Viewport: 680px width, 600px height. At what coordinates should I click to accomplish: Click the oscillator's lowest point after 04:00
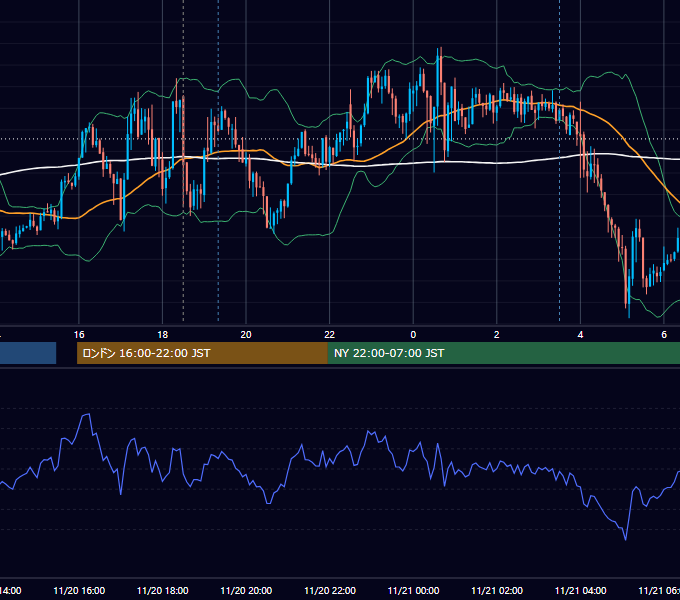pos(625,539)
